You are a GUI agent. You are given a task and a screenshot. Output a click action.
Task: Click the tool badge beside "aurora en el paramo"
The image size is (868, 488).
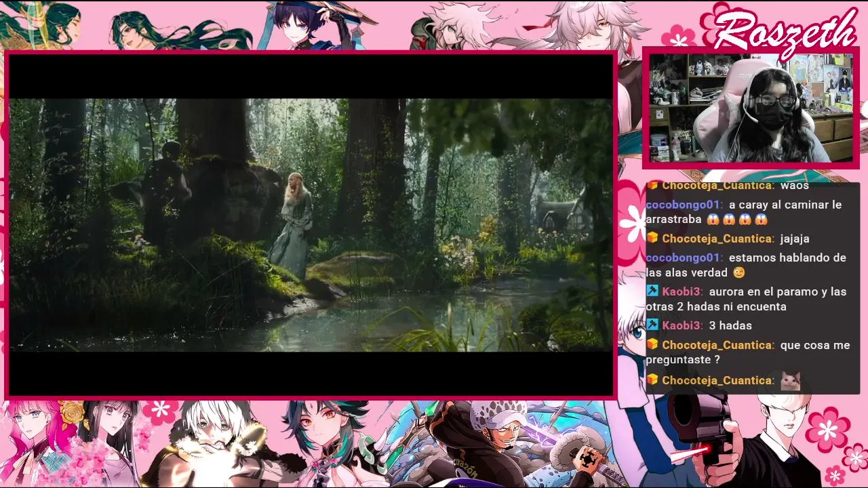pyautogui.click(x=652, y=291)
